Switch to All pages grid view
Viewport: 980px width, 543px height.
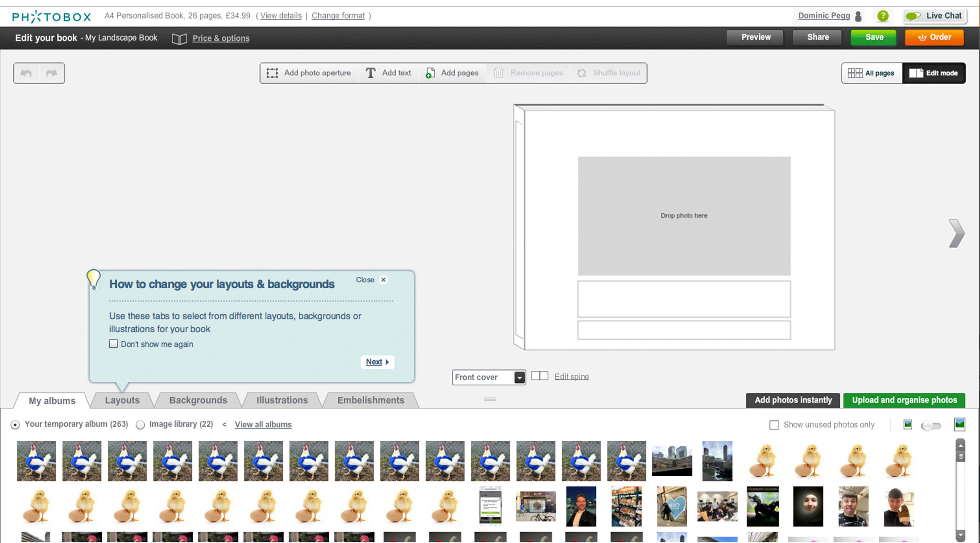coord(871,73)
